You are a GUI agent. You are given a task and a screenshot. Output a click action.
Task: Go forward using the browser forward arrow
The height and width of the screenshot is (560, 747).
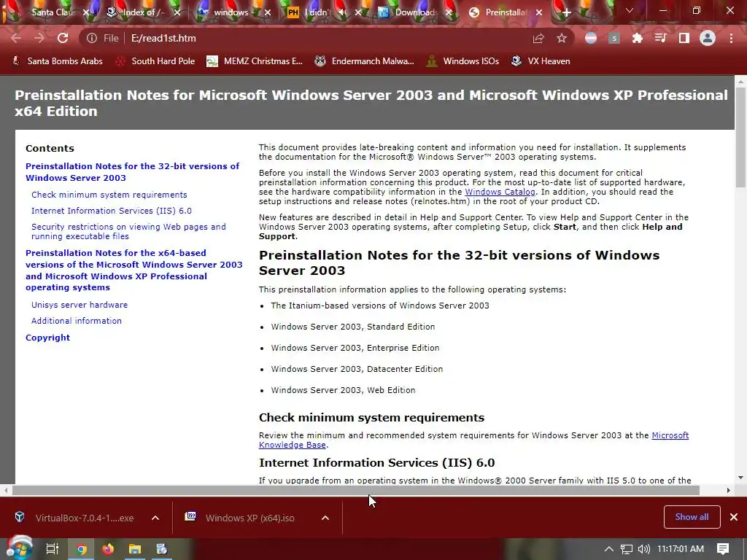[39, 38]
